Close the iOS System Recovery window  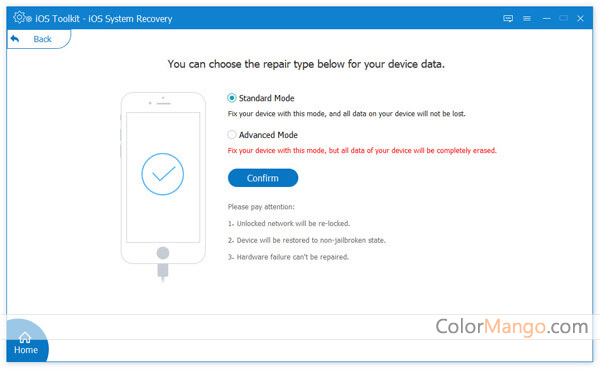click(x=580, y=18)
